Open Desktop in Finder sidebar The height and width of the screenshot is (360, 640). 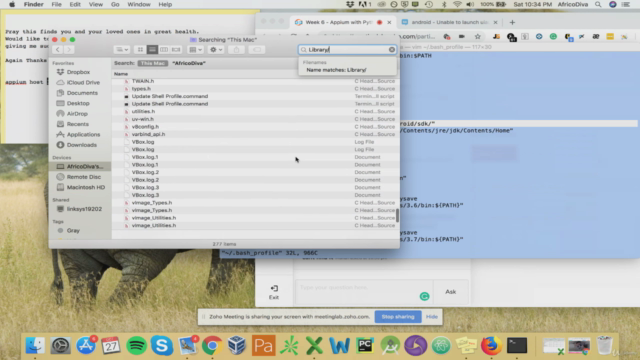pos(78,103)
